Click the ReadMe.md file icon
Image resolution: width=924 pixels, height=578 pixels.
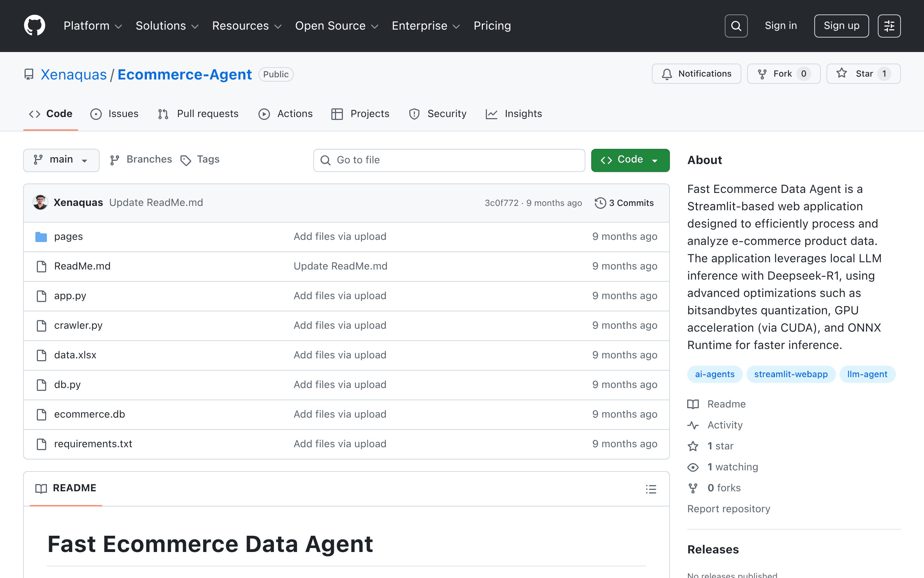41,266
